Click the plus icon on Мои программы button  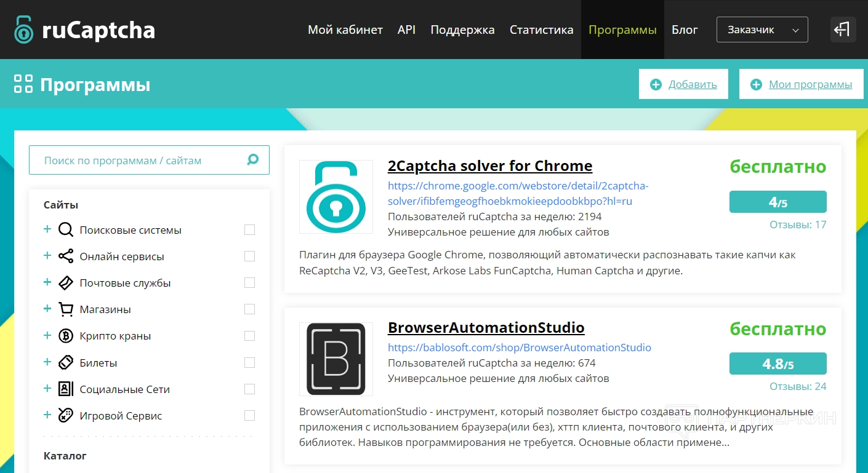point(756,84)
